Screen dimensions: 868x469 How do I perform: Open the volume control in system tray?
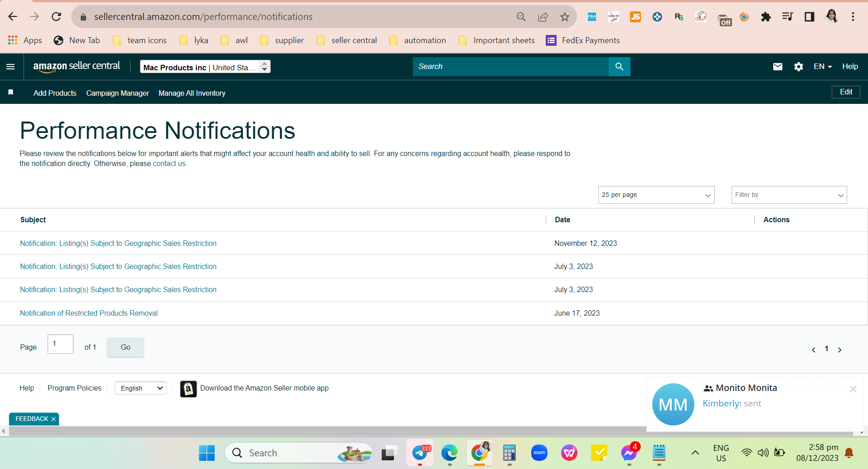pos(763,453)
